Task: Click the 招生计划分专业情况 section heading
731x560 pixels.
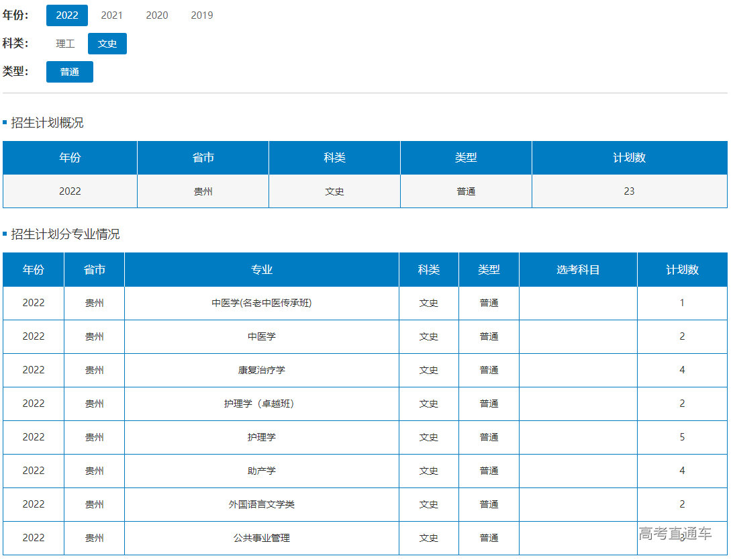Action: click(65, 234)
